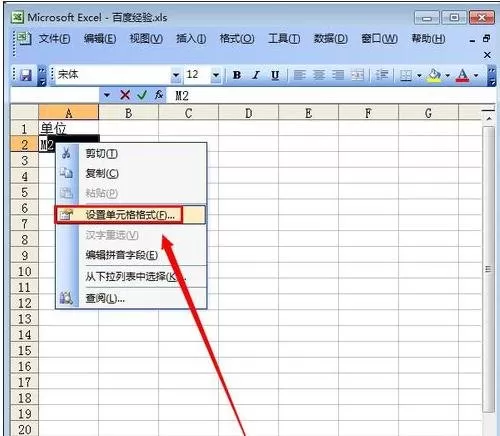Click vertical scrollbar up arrow
Screen dimensions: 500x436
(489, 119)
